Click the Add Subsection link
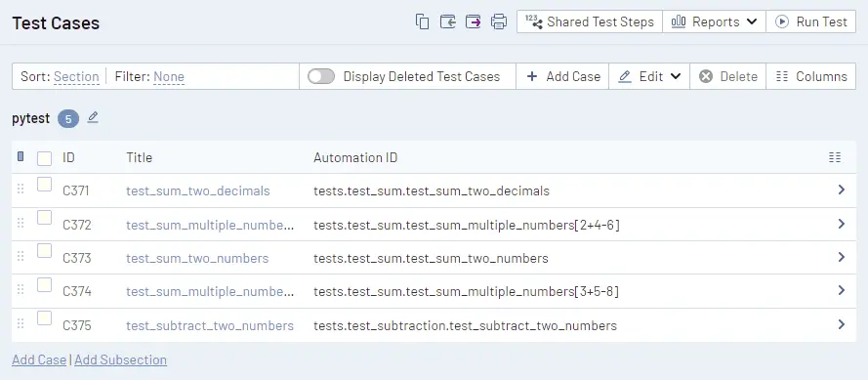 121,360
